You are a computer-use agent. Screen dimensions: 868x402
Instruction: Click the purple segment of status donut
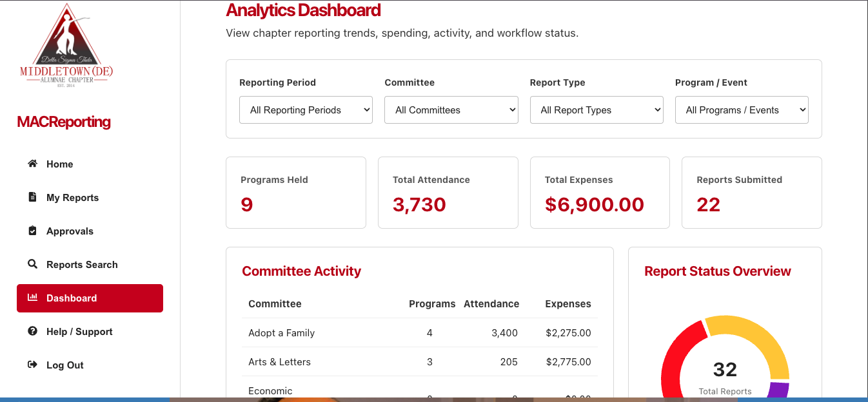[779, 390]
